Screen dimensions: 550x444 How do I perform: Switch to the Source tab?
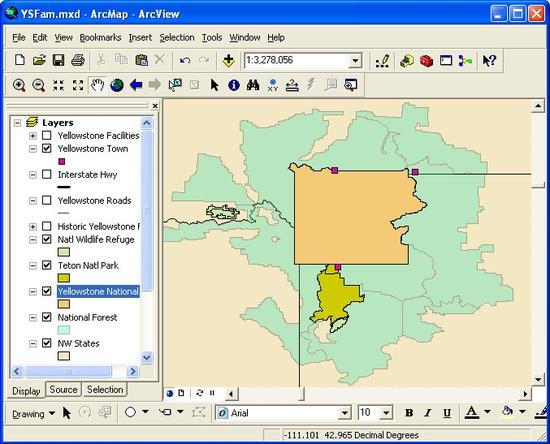coord(63,390)
